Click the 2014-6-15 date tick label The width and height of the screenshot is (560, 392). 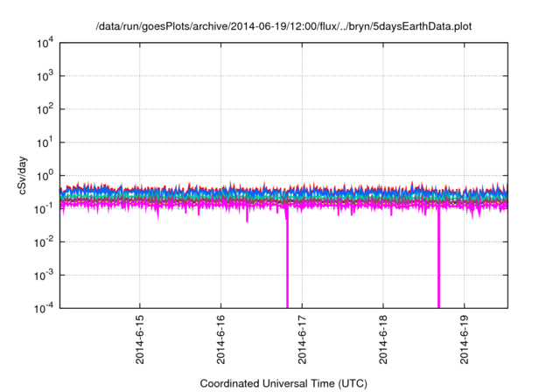point(140,339)
